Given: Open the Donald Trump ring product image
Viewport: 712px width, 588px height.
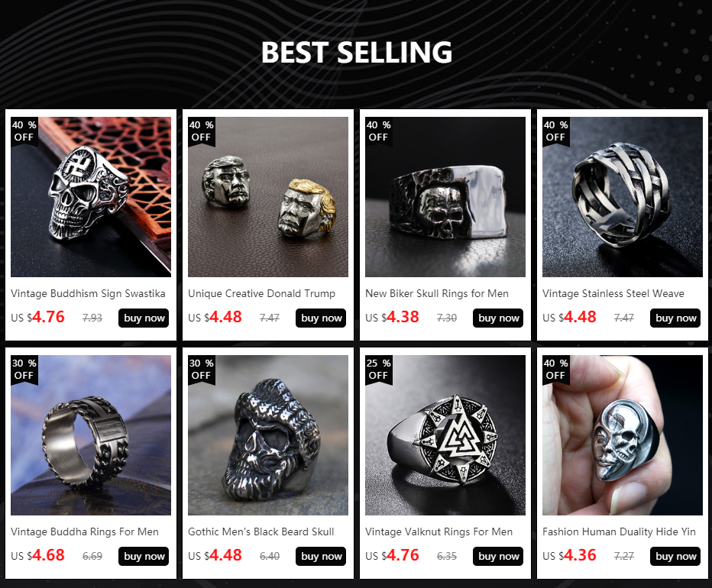Looking at the screenshot, I should coord(268,197).
